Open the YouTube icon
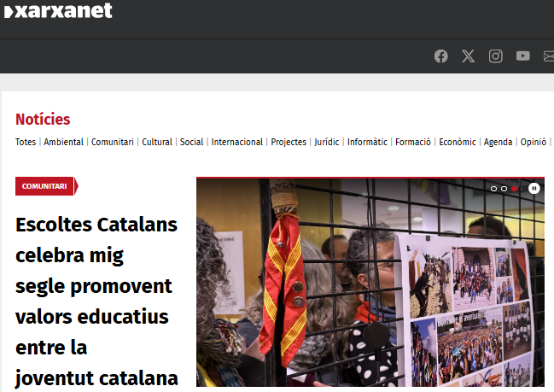The image size is (554, 392). tap(523, 56)
